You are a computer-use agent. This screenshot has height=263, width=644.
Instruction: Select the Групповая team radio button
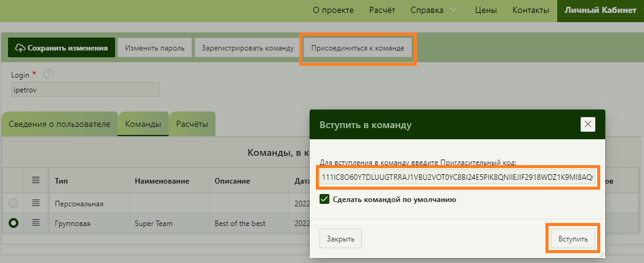point(14,223)
